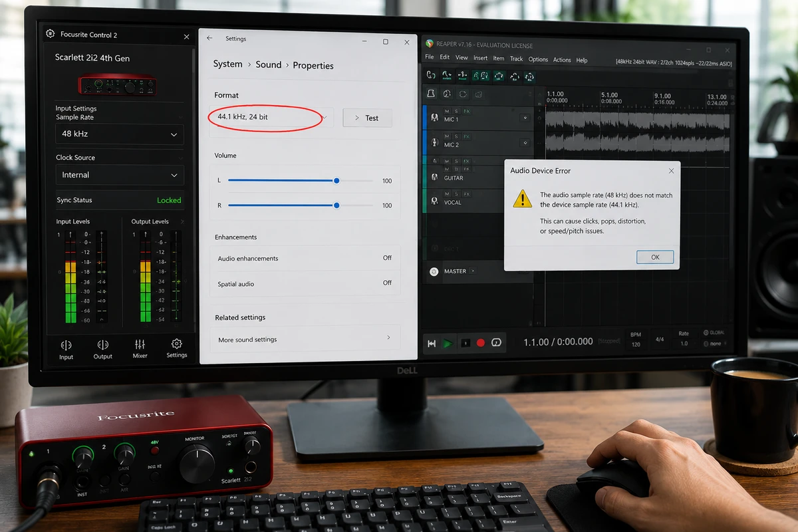Click the first icon in REAPER's main toolbar
This screenshot has height=532, width=798.
click(431, 76)
